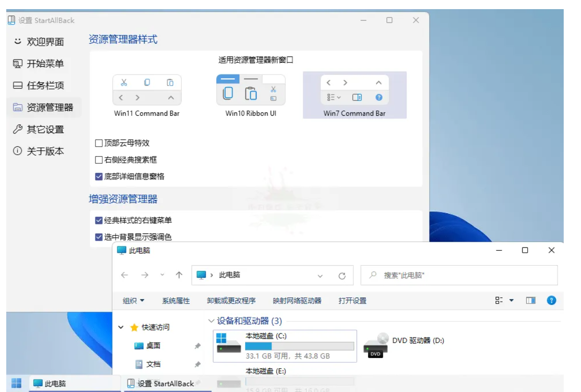Refresh This PC with the refresh icon
Viewport: 581px width, 392px height.
coord(342,275)
